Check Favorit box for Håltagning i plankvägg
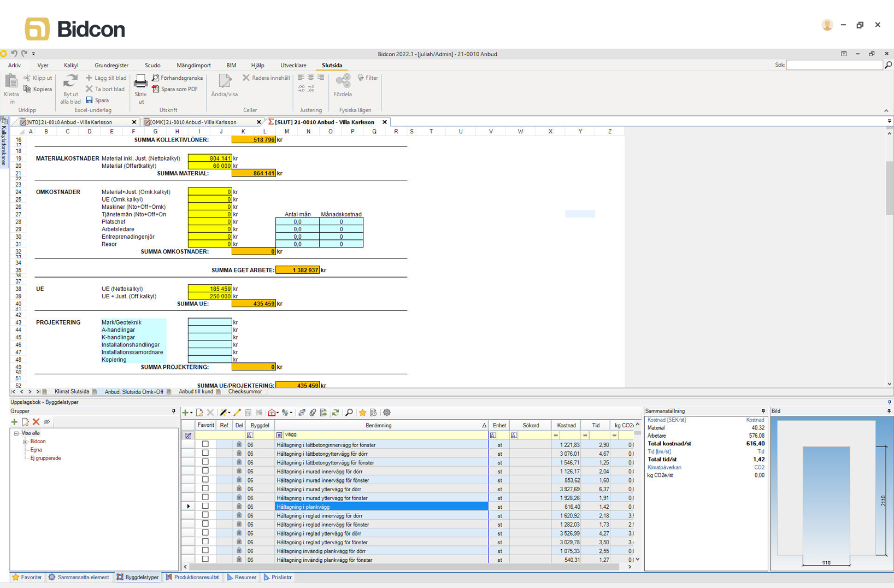This screenshot has height=588, width=894. click(205, 507)
